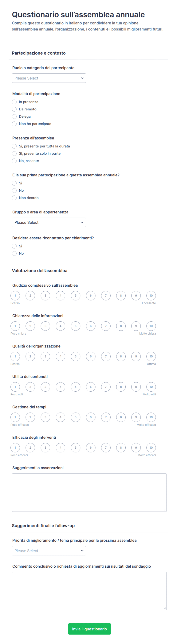Open the Ruolo o categoria del partecipante dropdown
Screen dimensions: 177x644
point(49,78)
